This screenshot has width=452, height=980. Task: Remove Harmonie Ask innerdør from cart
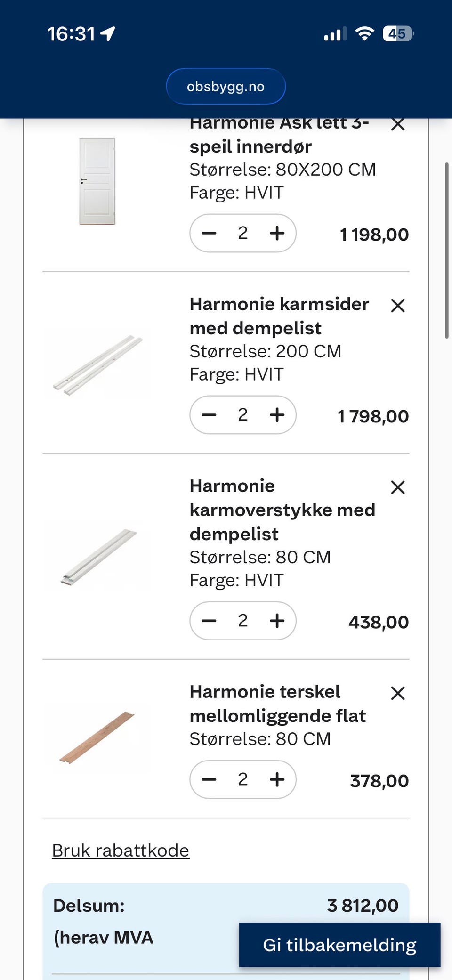(398, 125)
